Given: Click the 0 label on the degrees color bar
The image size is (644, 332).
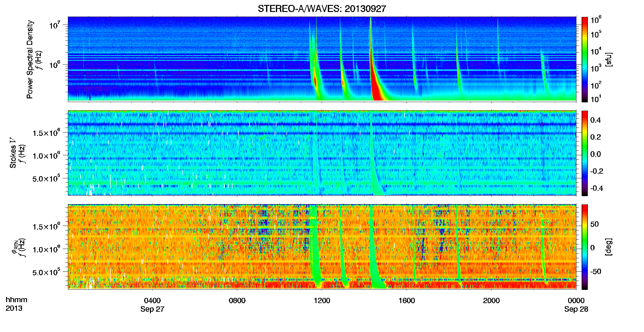Looking at the screenshot, I should pos(592,247).
